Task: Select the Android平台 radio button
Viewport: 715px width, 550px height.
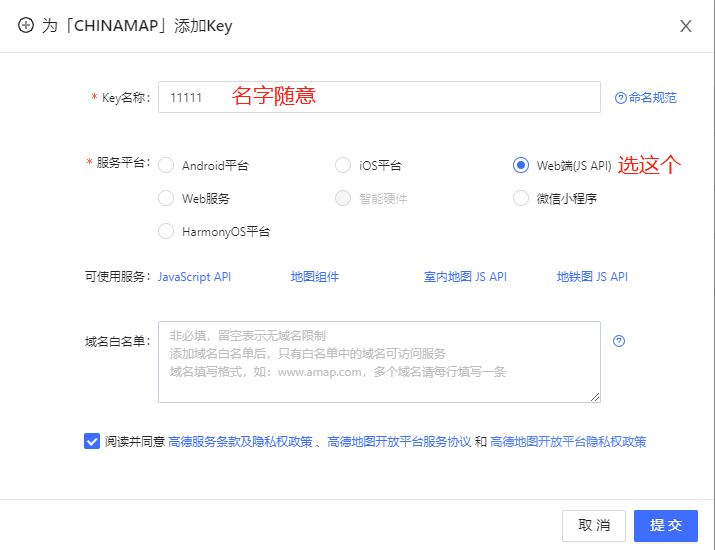Action: tap(166, 165)
